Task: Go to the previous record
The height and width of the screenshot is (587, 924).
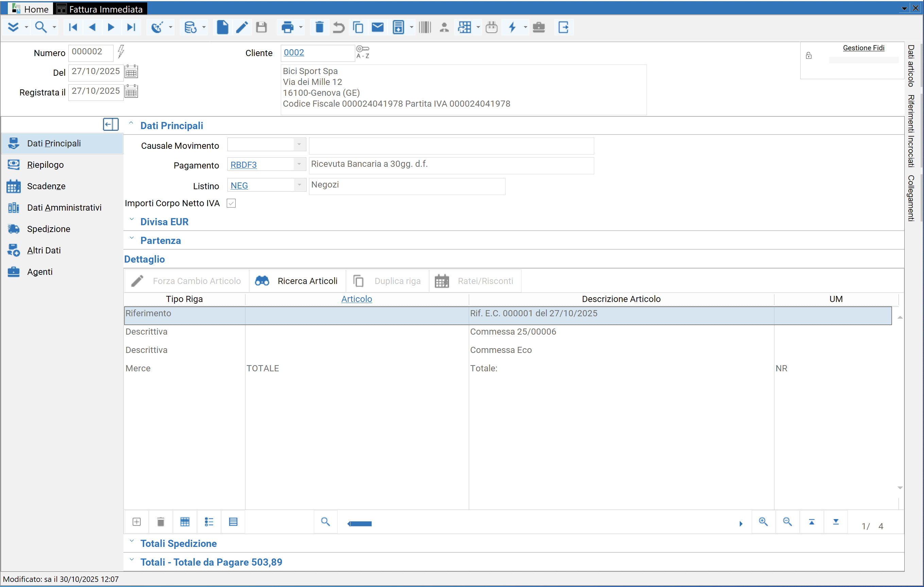Action: (x=92, y=27)
